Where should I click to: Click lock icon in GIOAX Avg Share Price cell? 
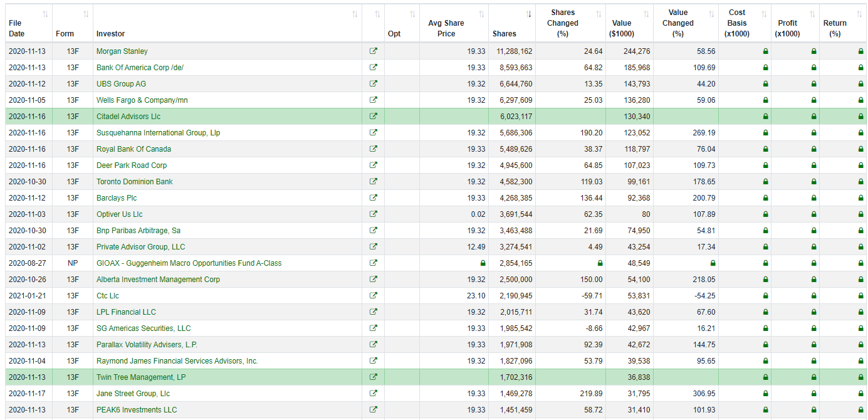[x=483, y=263]
